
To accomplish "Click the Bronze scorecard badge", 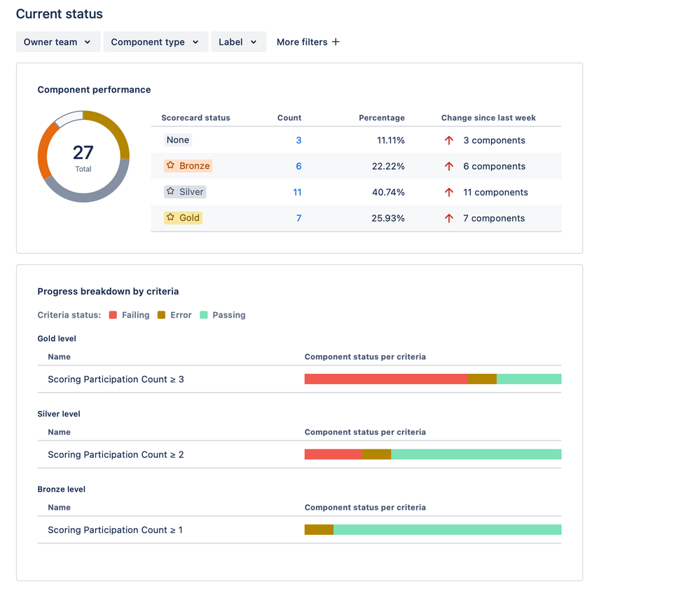I will click(188, 165).
